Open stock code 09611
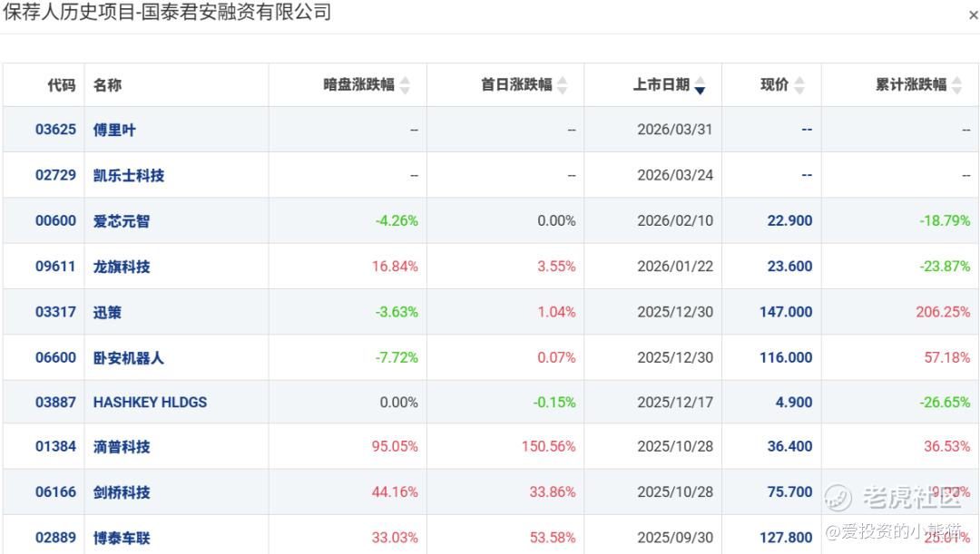 55,266
